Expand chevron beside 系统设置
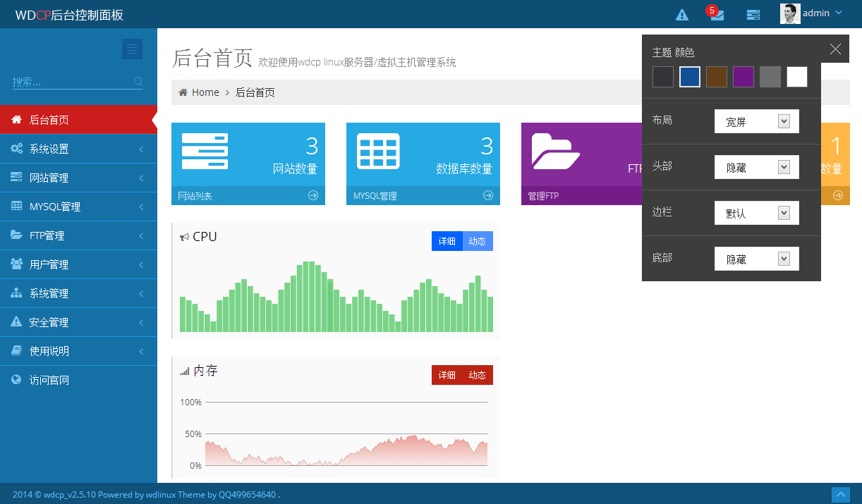Image resolution: width=862 pixels, height=504 pixels. click(141, 149)
